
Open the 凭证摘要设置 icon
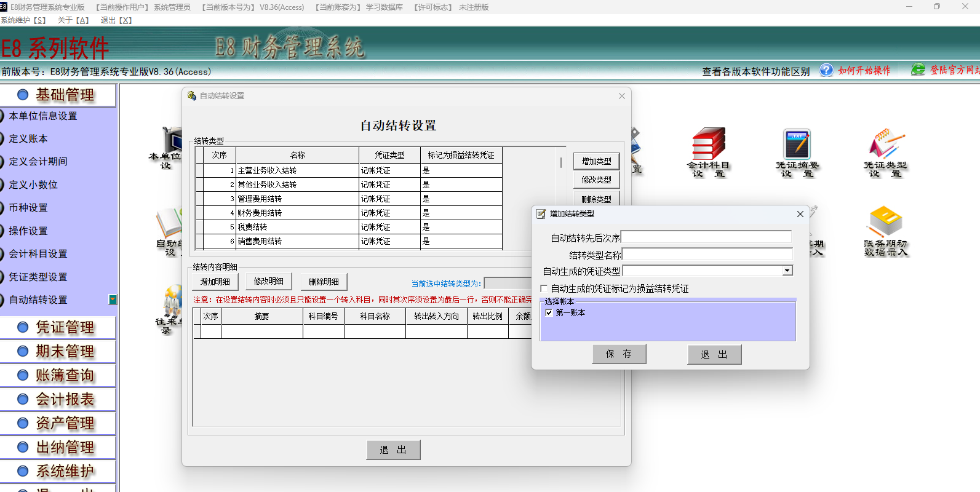(797, 145)
